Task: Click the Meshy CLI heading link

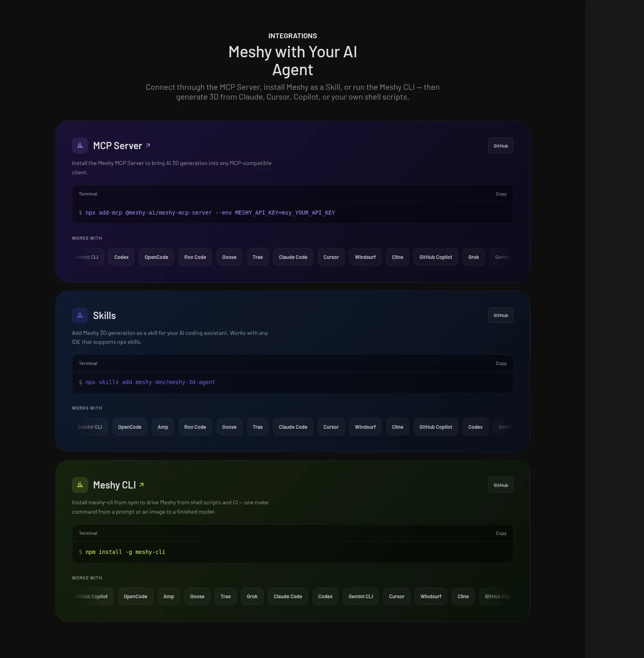Action: [x=114, y=485]
